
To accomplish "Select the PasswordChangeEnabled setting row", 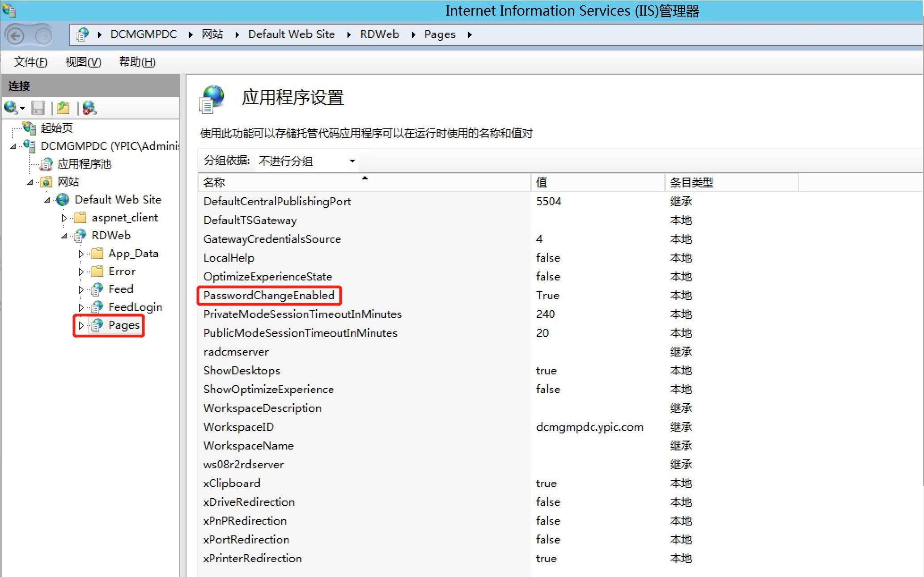I will [269, 296].
